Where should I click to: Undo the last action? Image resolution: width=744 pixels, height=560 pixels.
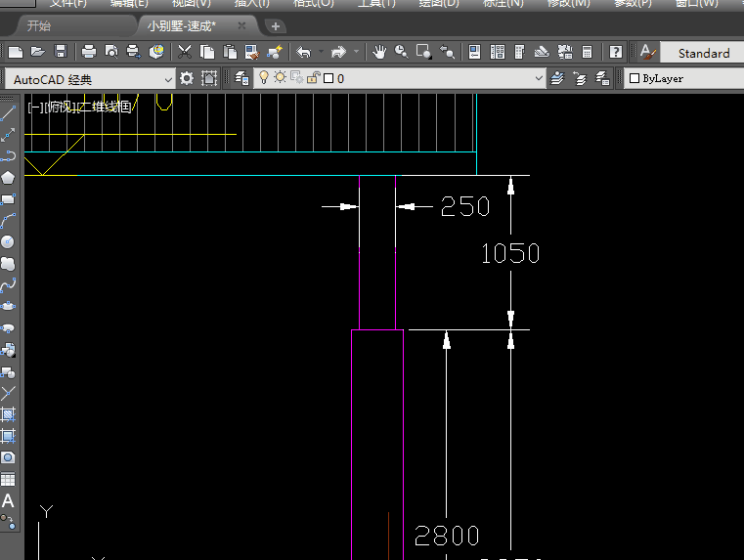click(303, 51)
